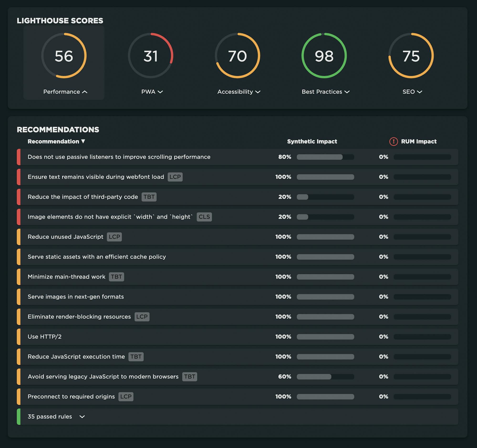The image size is (477, 448).
Task: Click the TBT badge on third-party code row
Action: point(149,197)
